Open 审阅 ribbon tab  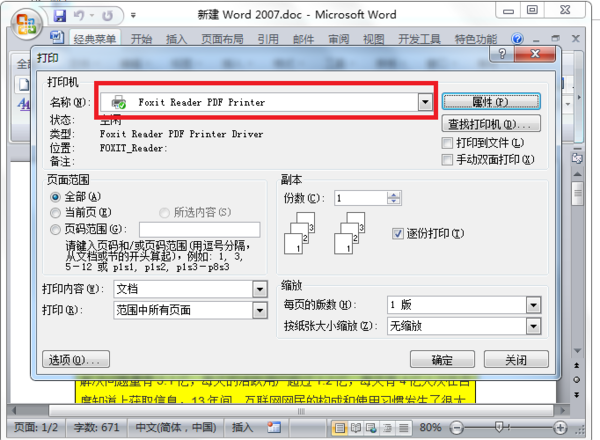[x=339, y=39]
